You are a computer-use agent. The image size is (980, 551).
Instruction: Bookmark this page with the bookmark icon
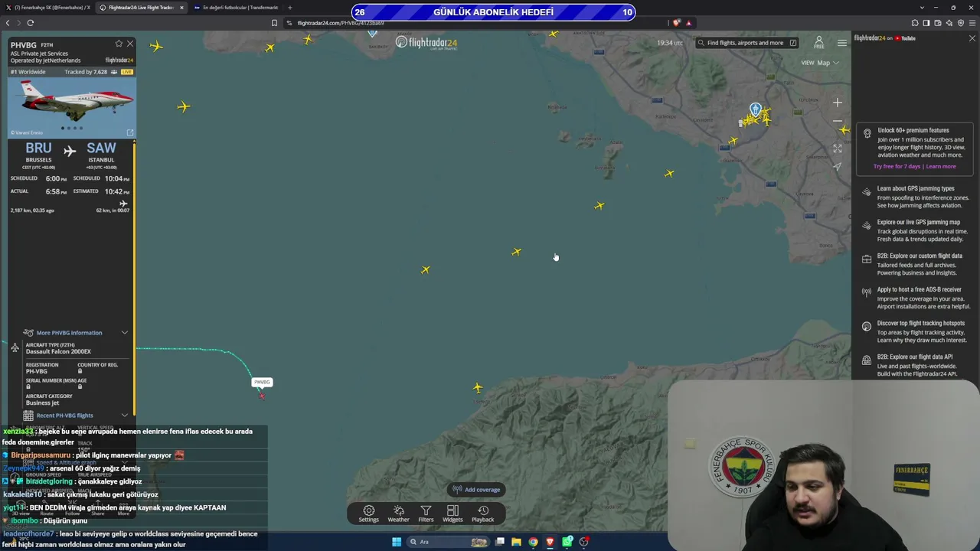(274, 23)
